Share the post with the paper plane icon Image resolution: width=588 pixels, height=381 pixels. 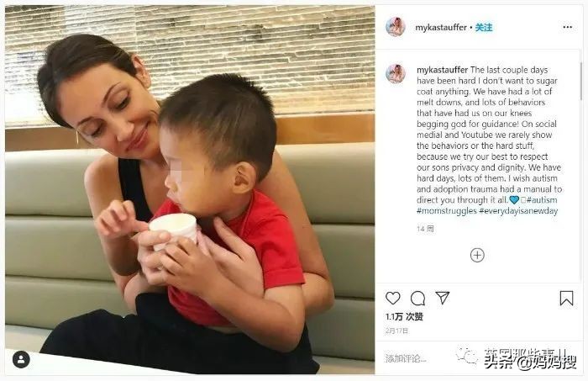click(x=443, y=298)
